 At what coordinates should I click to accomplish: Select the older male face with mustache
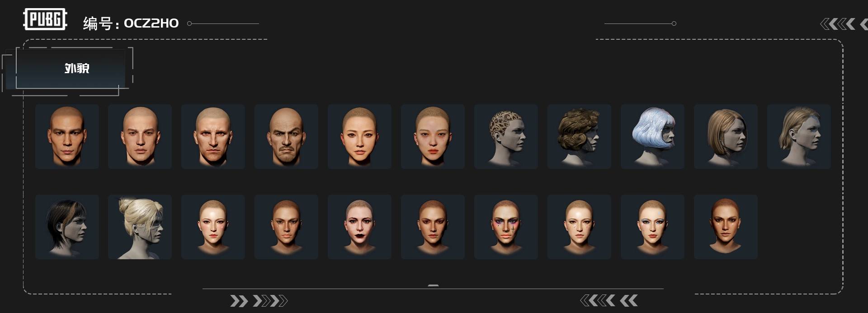287,136
